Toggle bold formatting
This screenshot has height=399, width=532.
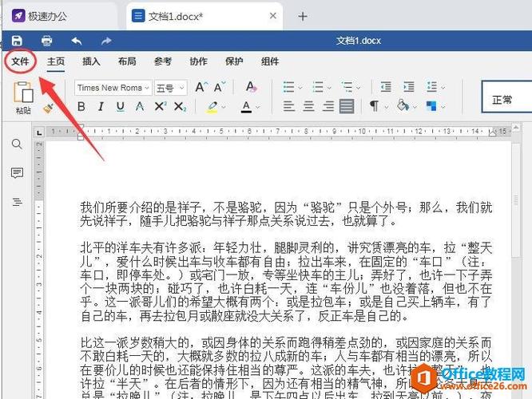pos(81,107)
